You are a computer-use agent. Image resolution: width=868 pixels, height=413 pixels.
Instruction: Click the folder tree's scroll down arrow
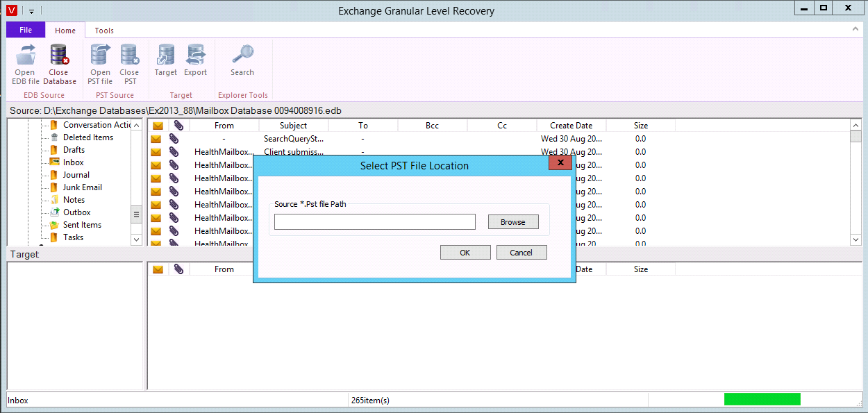tap(137, 239)
